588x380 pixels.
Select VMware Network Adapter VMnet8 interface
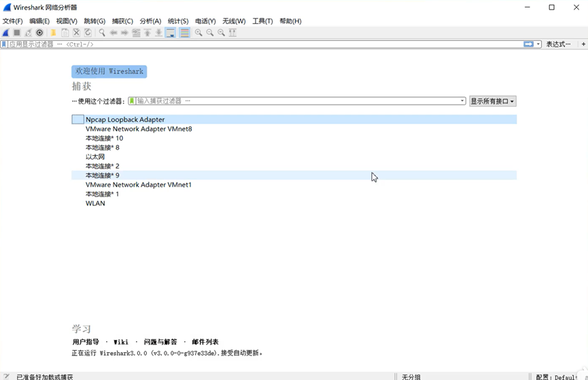point(294,128)
